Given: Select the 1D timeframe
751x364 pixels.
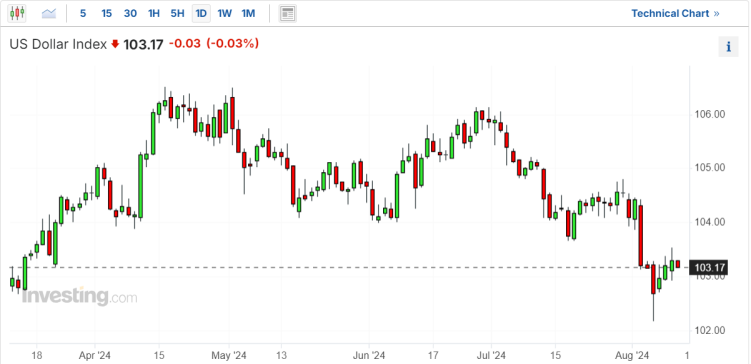Looking at the screenshot, I should [201, 13].
